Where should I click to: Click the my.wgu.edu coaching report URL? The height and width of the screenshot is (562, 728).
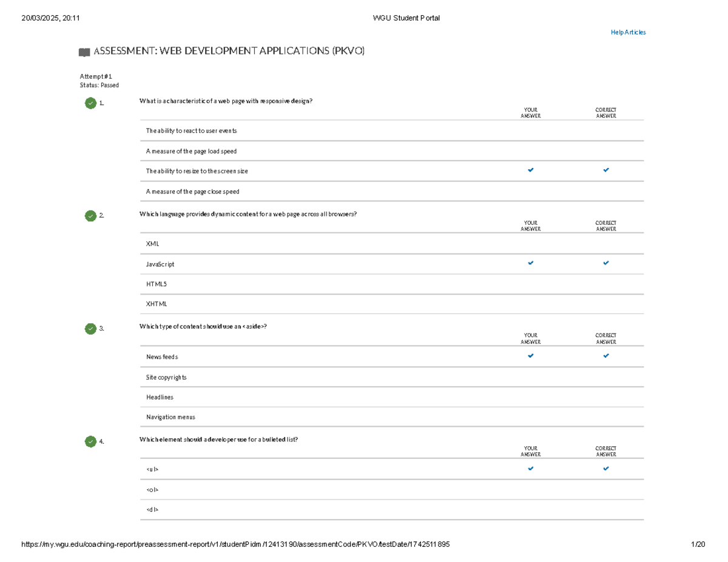[x=235, y=544]
